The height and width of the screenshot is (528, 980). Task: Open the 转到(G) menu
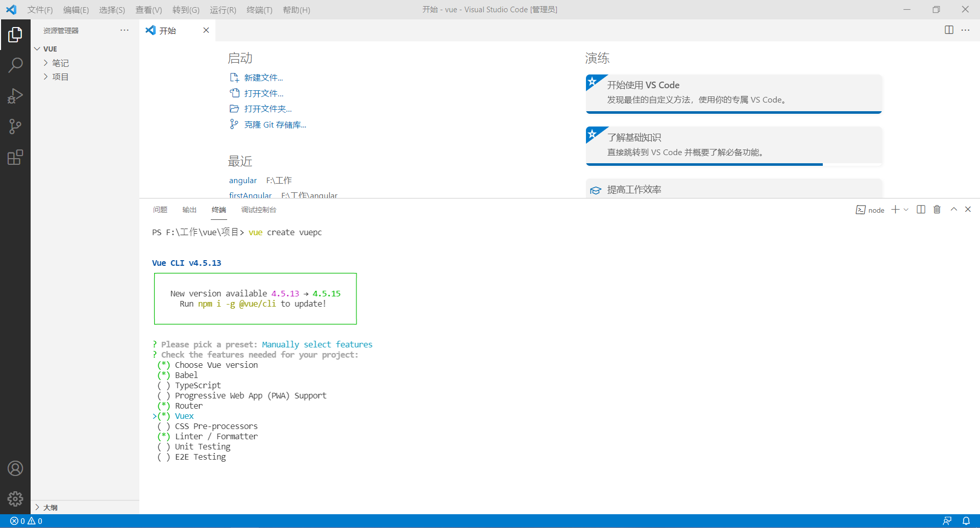[186, 10]
